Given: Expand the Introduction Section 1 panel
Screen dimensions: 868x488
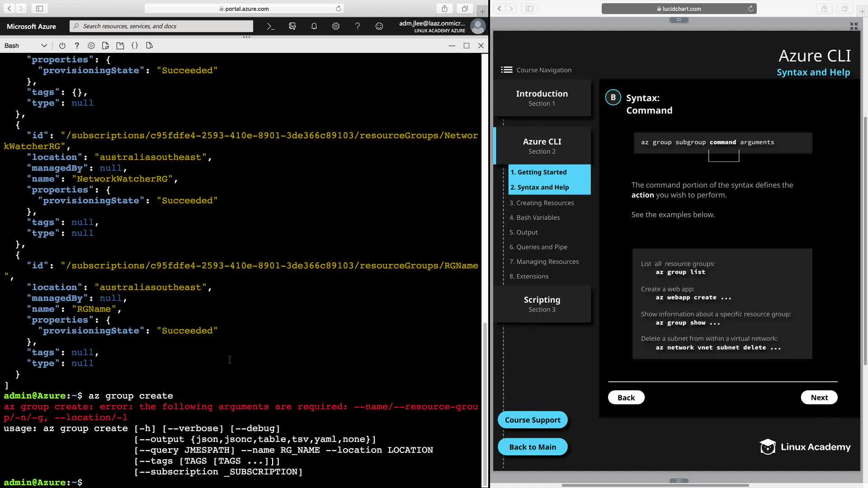Looking at the screenshot, I should pyautogui.click(x=542, y=98).
